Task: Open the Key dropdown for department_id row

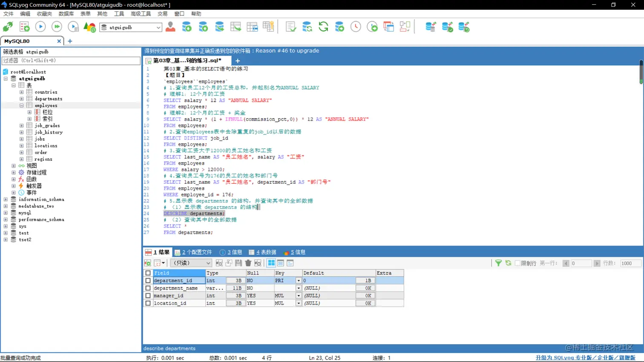Action: point(299,281)
